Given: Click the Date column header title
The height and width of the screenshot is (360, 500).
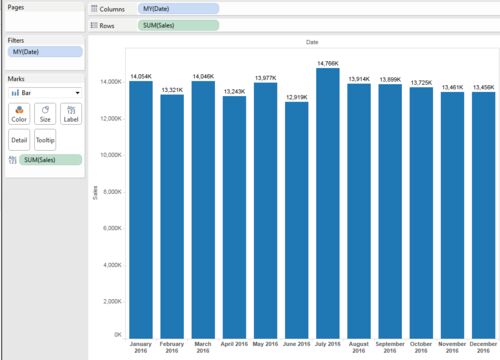Looking at the screenshot, I should pos(312,42).
